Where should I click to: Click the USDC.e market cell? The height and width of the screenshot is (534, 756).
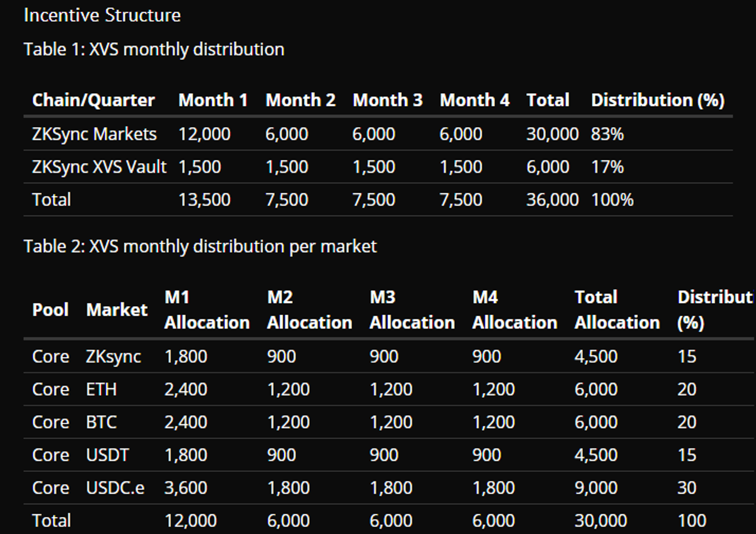(x=115, y=488)
